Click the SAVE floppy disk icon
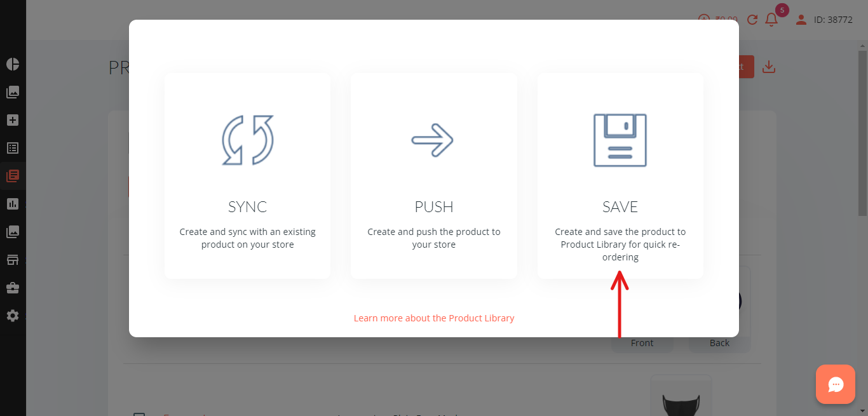868x416 pixels. (620, 140)
